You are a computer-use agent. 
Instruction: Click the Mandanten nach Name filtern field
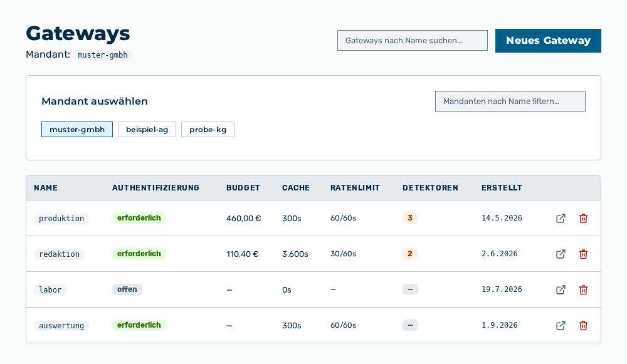(x=510, y=101)
